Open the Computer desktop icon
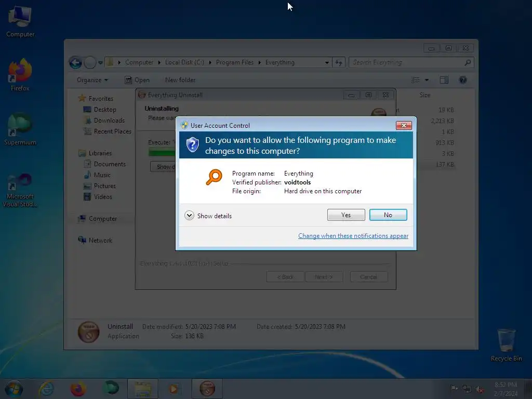This screenshot has width=532, height=399. click(20, 22)
